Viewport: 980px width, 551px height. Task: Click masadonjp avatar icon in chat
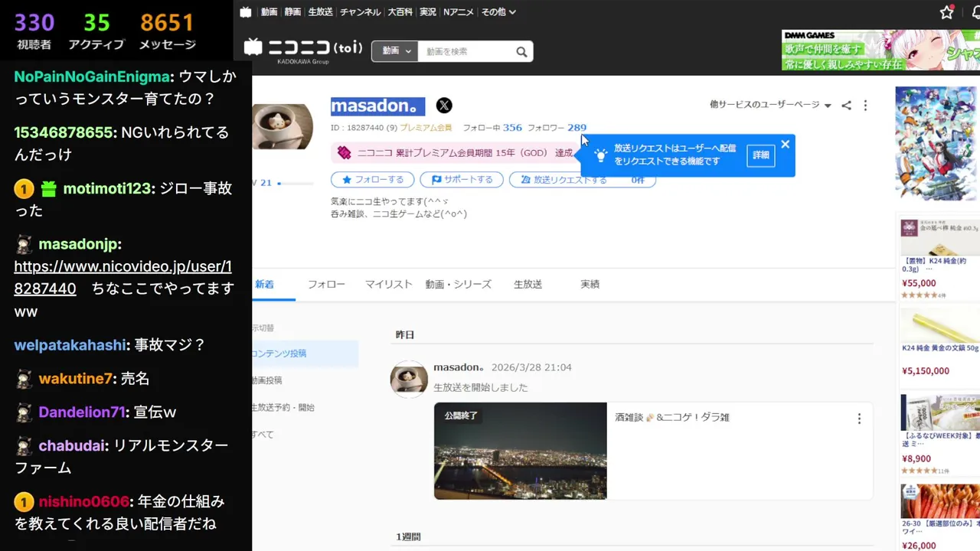tap(24, 244)
